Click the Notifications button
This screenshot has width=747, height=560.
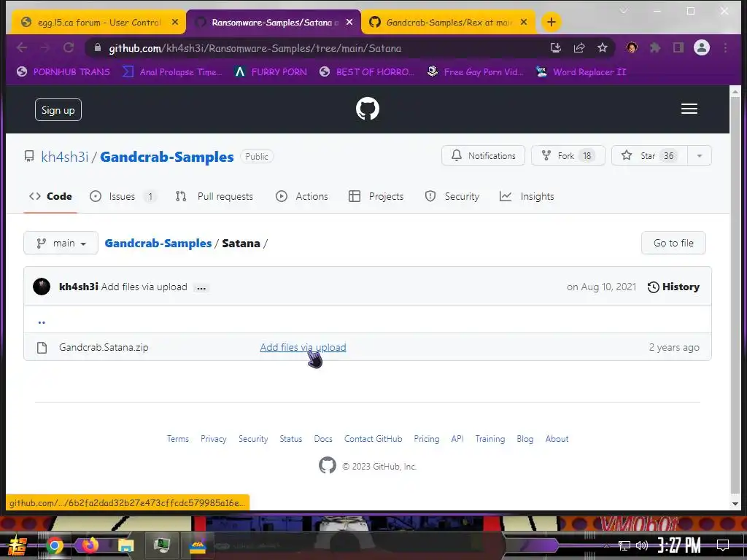483,156
